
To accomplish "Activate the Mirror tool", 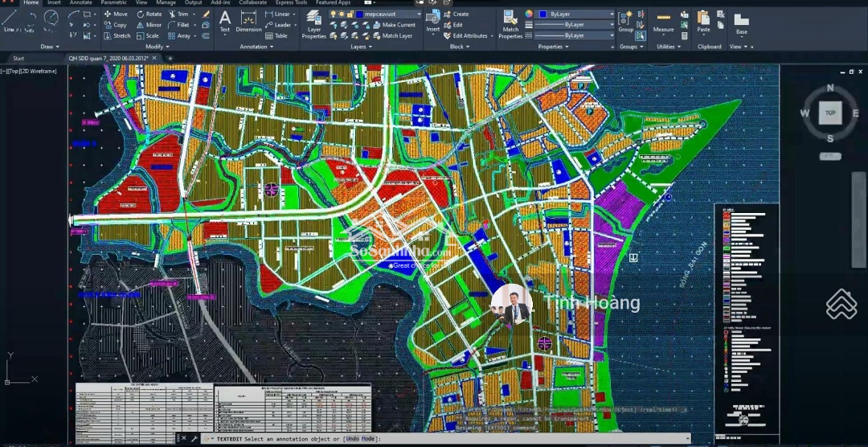I will [x=149, y=25].
